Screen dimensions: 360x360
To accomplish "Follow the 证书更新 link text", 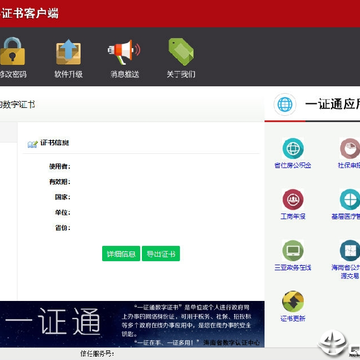I will [293, 319].
